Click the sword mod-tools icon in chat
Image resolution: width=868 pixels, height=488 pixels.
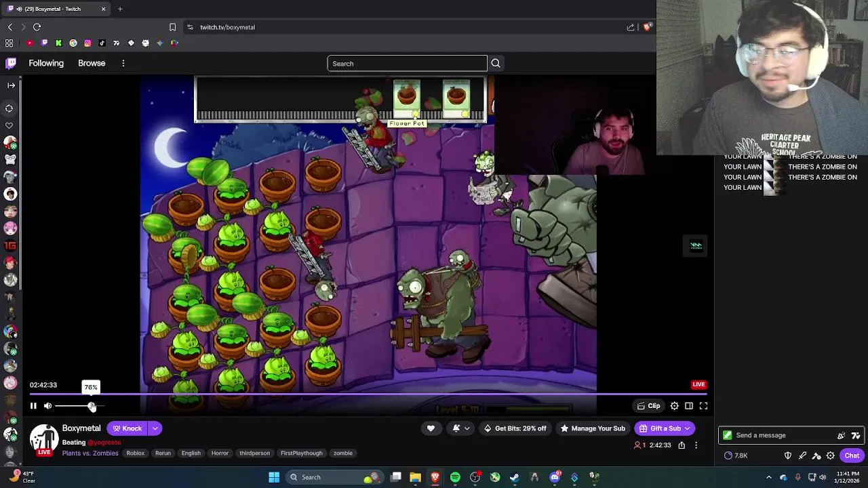tap(802, 455)
